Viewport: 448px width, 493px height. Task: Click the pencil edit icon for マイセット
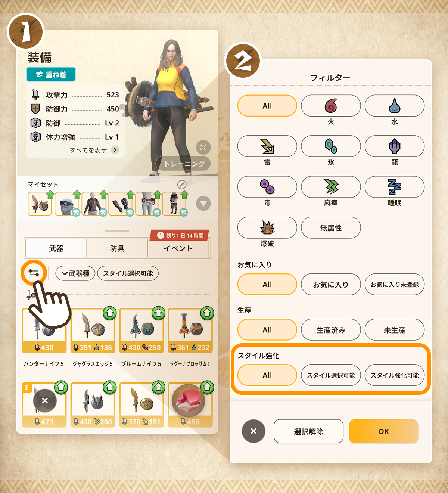182,184
